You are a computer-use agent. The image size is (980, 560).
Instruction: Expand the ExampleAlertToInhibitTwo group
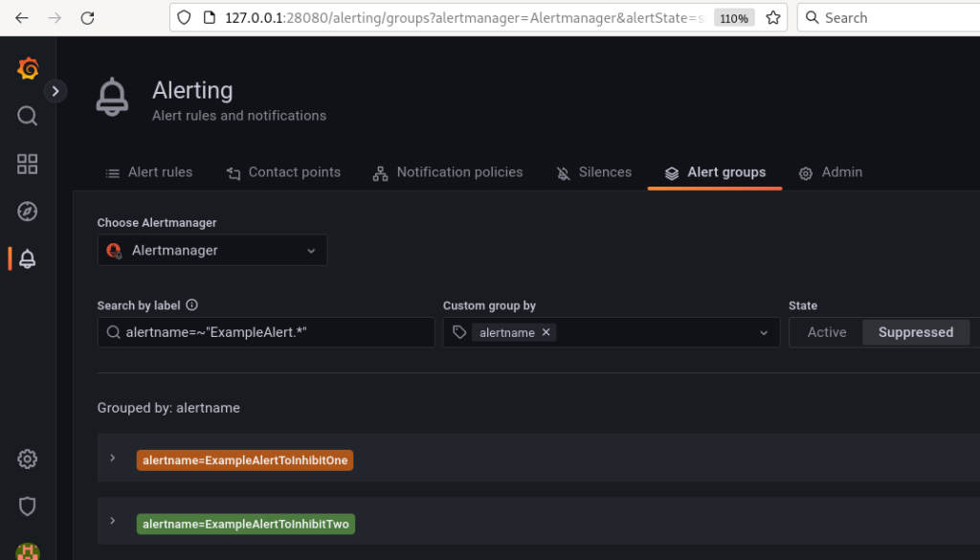point(113,521)
